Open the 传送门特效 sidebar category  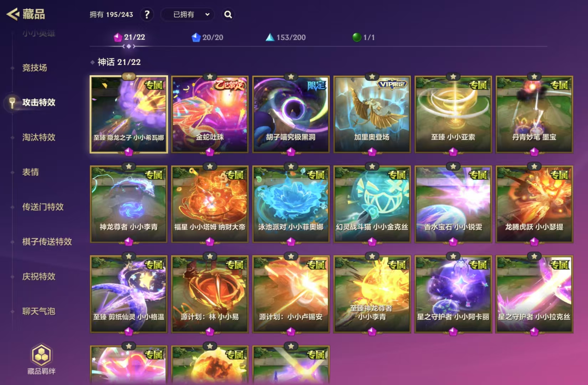(x=43, y=207)
